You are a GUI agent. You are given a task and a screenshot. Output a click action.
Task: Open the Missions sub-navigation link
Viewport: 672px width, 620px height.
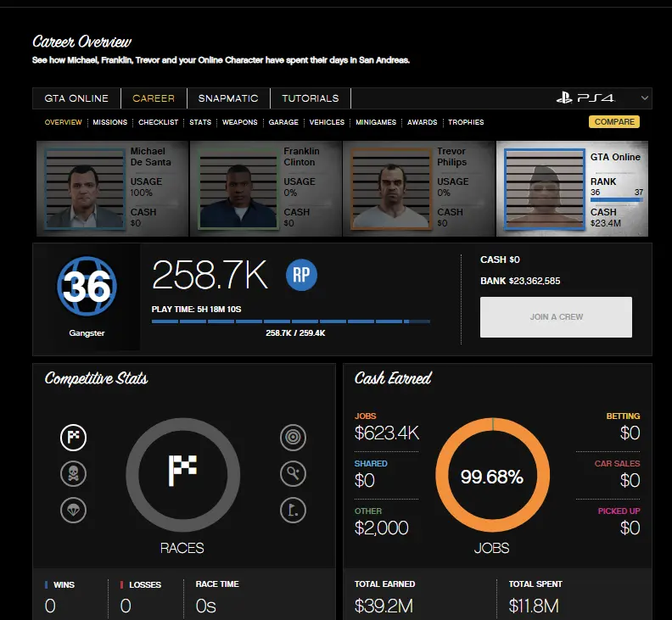(110, 122)
